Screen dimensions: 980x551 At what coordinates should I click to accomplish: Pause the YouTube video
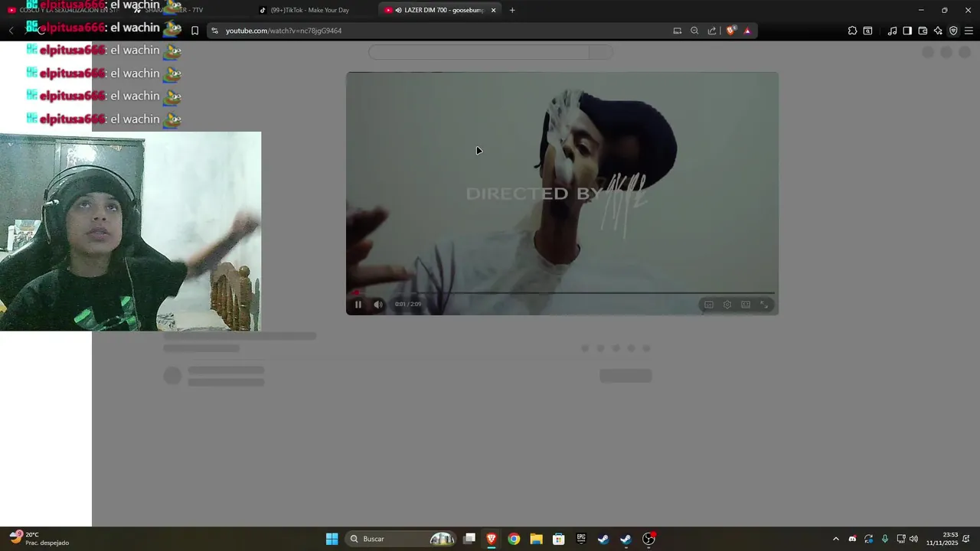(358, 305)
